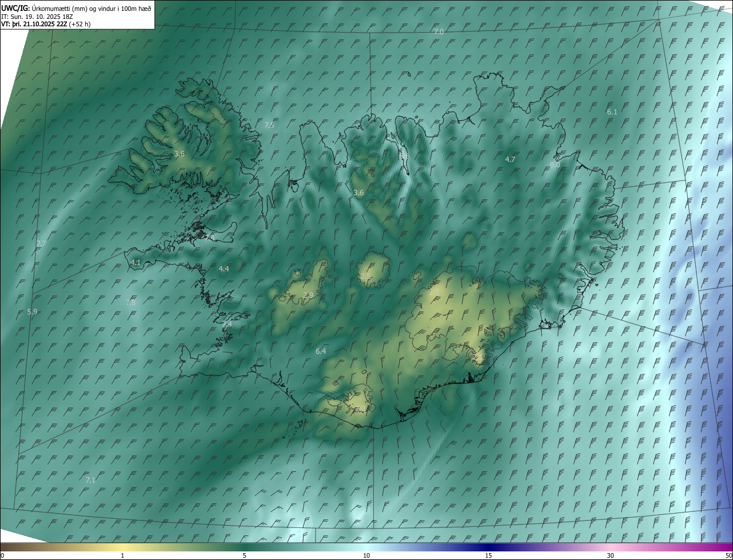Select the 6.1 value label
The image size is (733, 560).
click(612, 112)
